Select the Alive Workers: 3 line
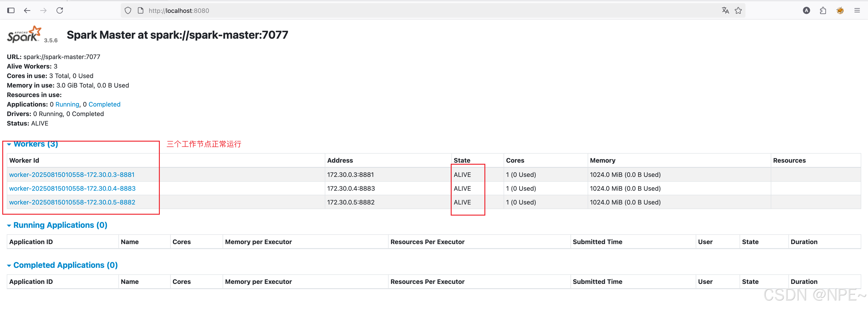Viewport: 868px width, 309px height. pyautogui.click(x=32, y=66)
